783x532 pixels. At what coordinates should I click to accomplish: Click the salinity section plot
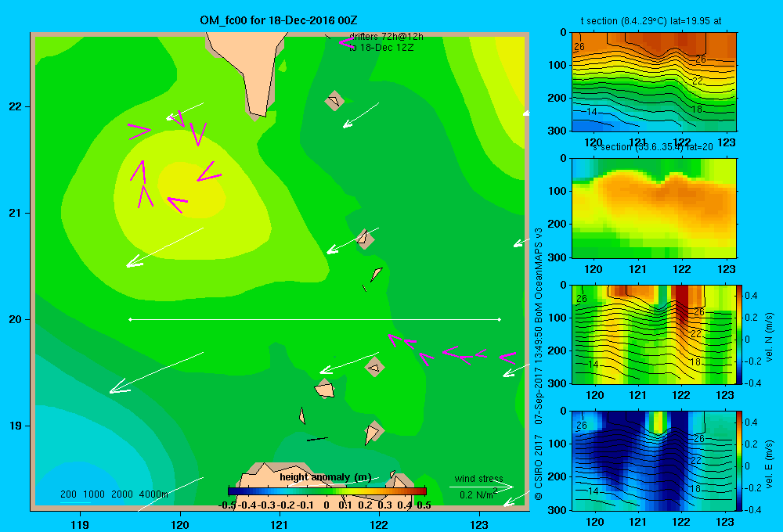tap(654, 208)
